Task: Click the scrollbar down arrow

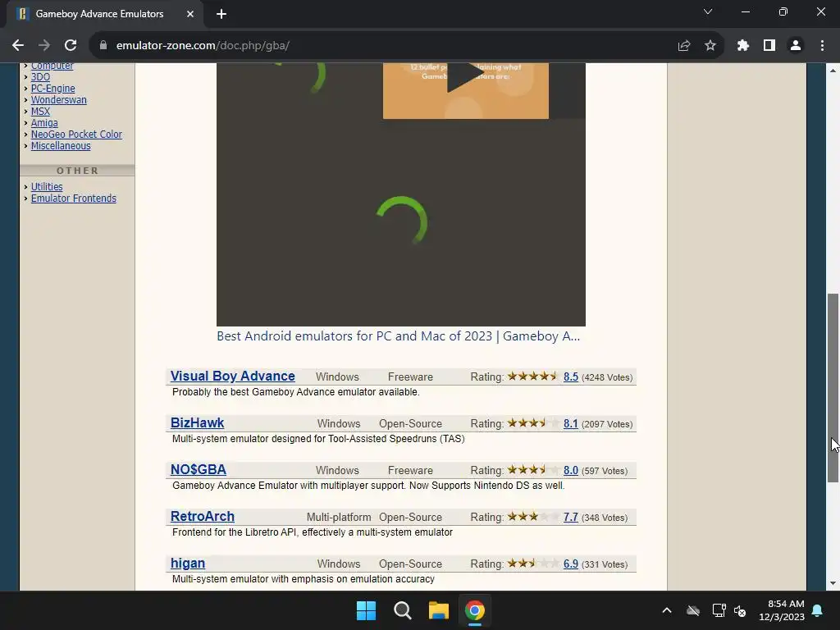Action: click(833, 583)
